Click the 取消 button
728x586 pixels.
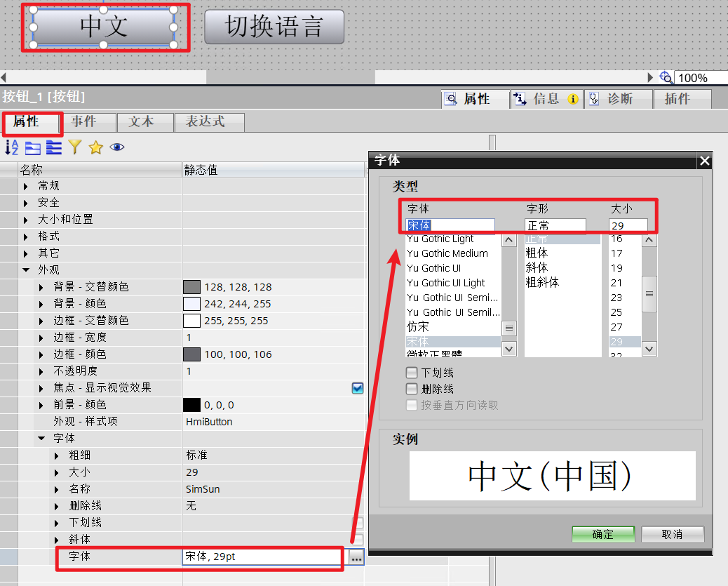(x=672, y=534)
